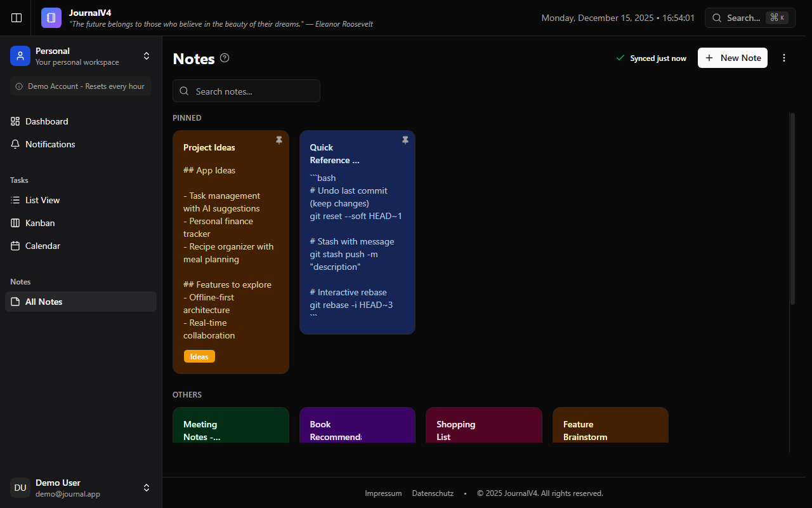Open the Notifications bell in sidebar
Viewport: 812px width, 508px height.
click(x=49, y=144)
